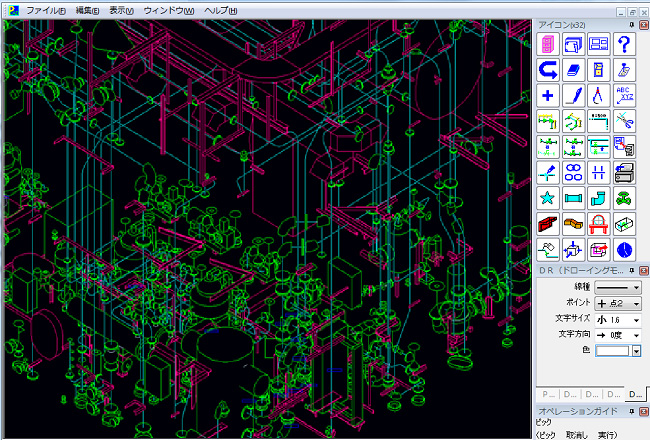Close the DR ドローイングモード panel

click(x=644, y=270)
